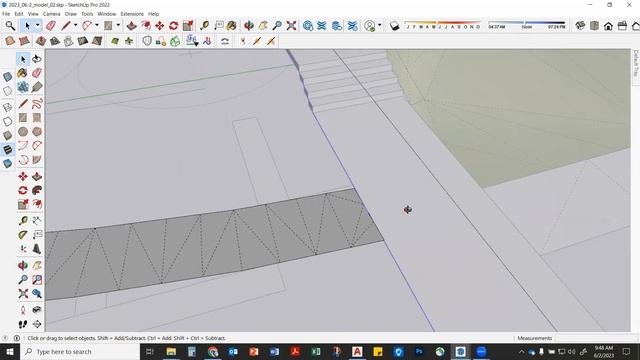Open Photoshop from the taskbar
The image size is (640, 360).
tap(419, 351)
